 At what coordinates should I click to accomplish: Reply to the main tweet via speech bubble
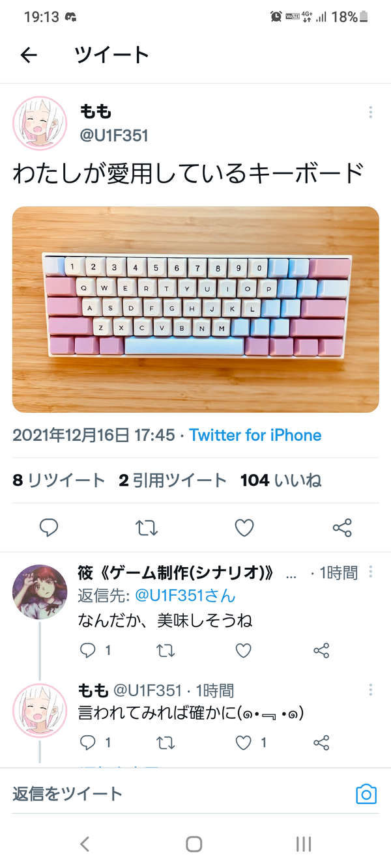coord(49,527)
